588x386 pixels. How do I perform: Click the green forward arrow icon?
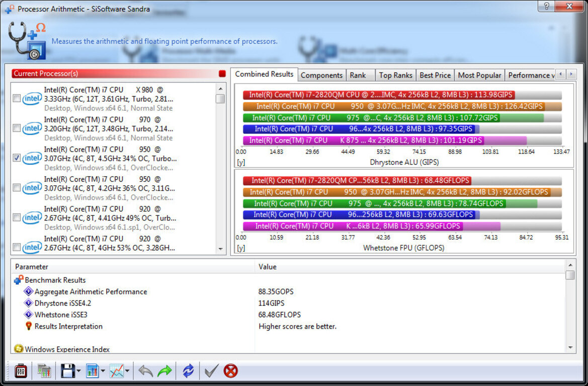coord(164,371)
